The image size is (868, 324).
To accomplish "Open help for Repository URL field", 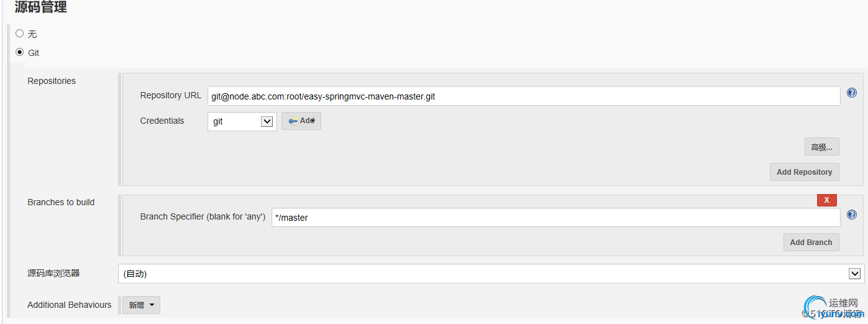I will point(851,93).
